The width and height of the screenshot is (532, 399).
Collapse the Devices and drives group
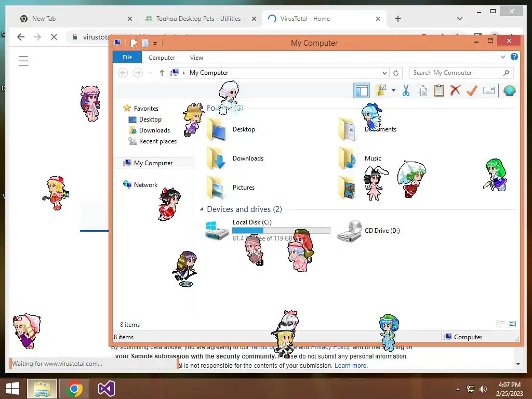click(x=202, y=209)
